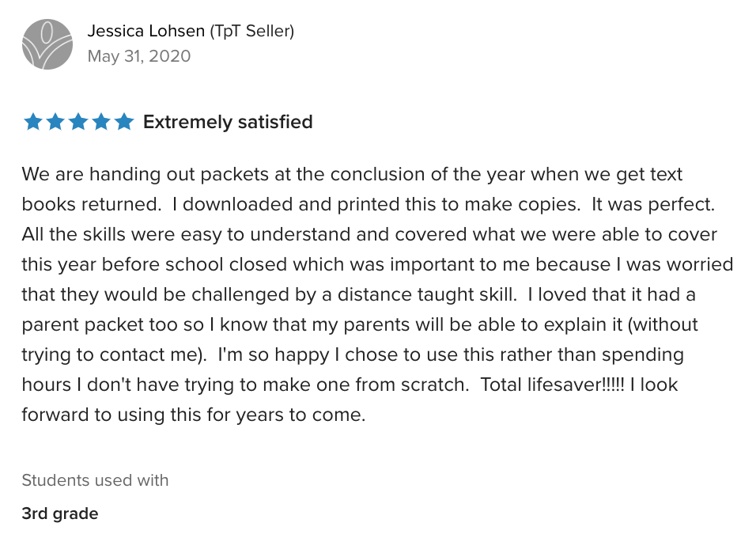This screenshot has height=557, width=756.
Task: Click "It was perfect." in the review
Action: click(x=653, y=204)
